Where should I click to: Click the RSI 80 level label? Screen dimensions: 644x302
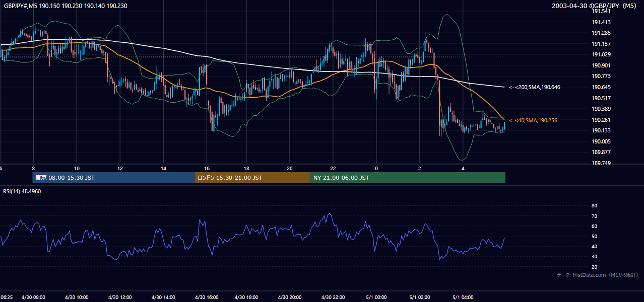point(594,206)
